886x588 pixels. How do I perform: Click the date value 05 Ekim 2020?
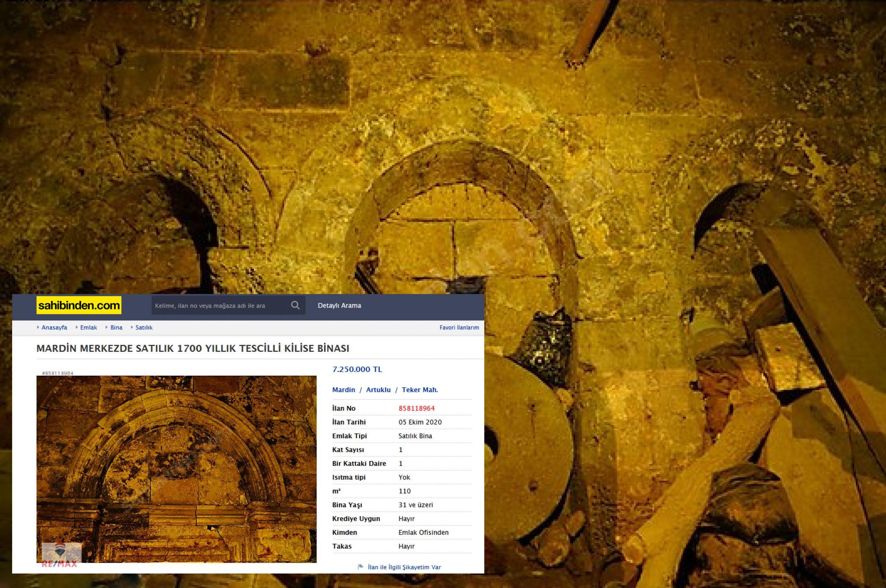click(x=420, y=422)
